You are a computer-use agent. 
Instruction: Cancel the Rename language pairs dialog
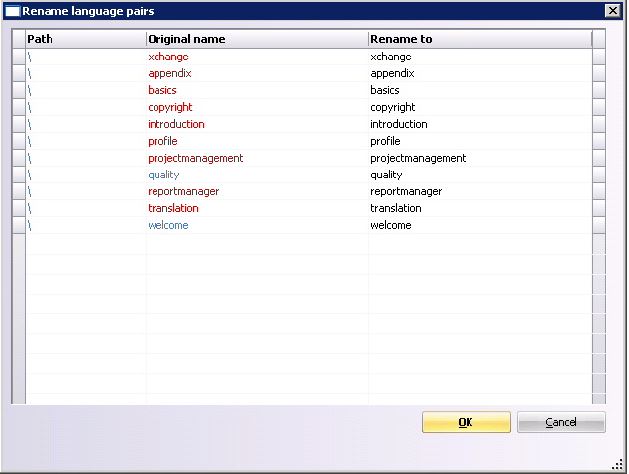[561, 422]
